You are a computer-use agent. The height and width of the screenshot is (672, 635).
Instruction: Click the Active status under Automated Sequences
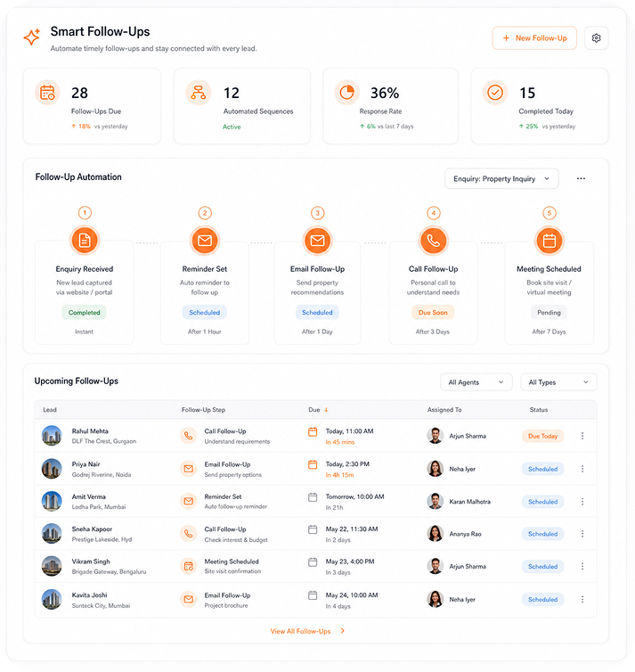232,127
